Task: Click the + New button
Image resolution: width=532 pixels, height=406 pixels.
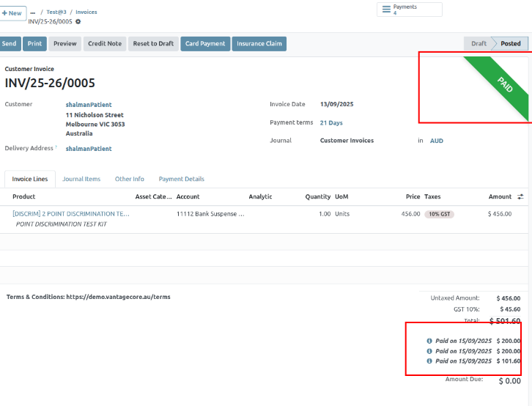Action: tap(12, 13)
